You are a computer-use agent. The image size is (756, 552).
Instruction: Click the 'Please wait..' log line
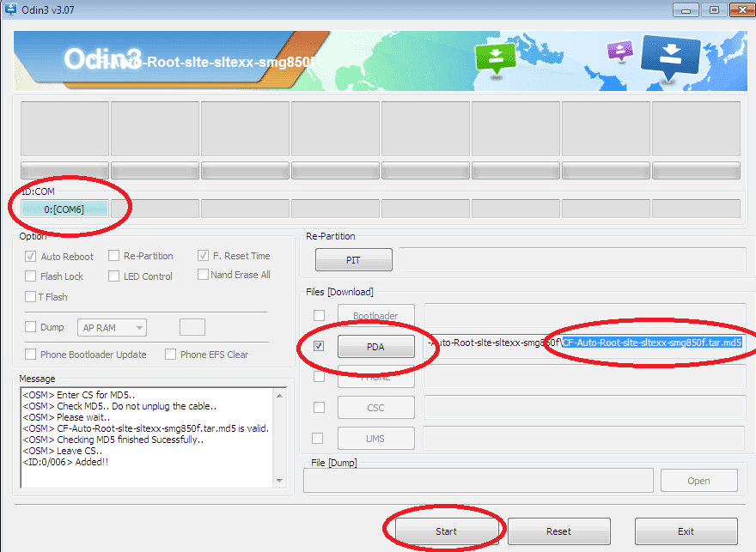click(66, 417)
